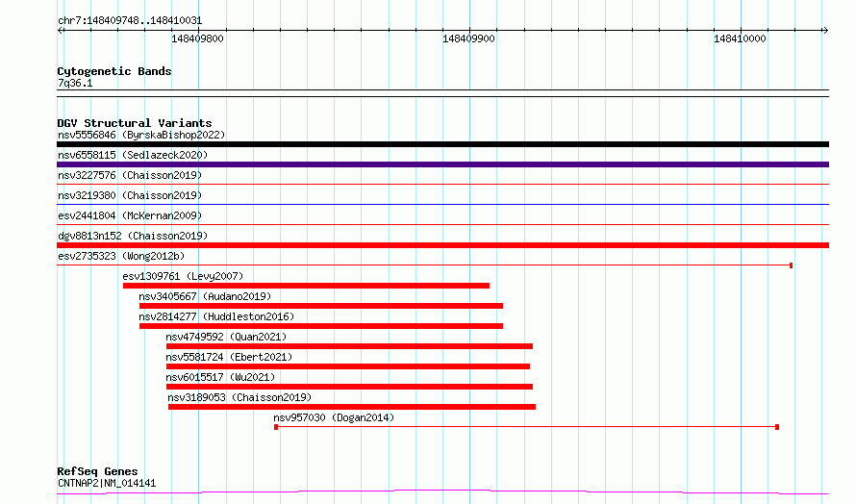Click the blue nsv3219380 variant line
This screenshot has height=504, width=856.
(442, 204)
